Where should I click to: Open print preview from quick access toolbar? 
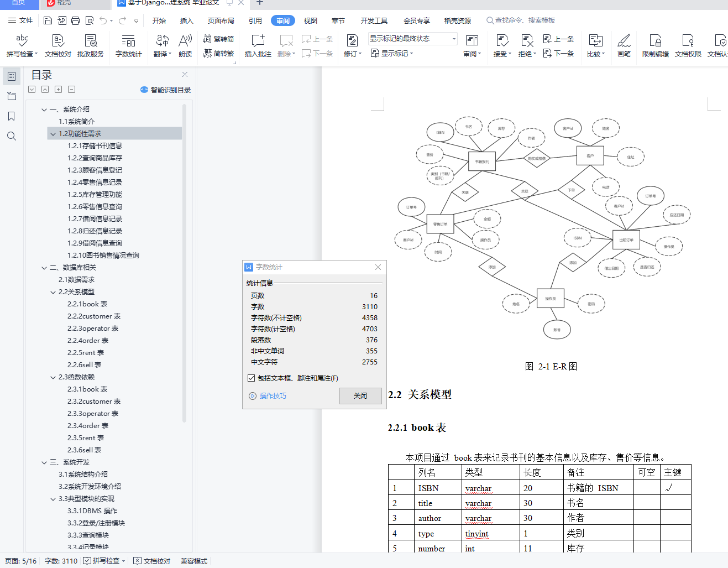point(90,20)
